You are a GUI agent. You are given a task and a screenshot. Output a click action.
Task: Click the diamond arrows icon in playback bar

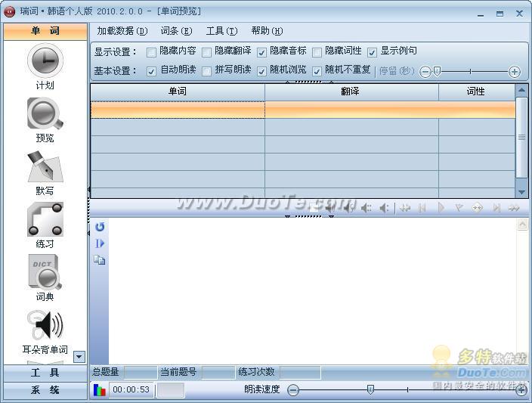(478, 207)
